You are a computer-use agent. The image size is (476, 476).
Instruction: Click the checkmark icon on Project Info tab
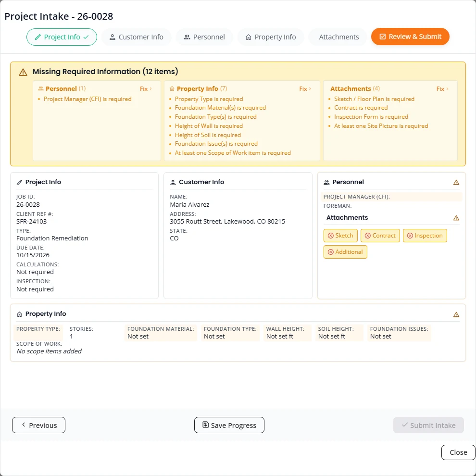tap(86, 37)
